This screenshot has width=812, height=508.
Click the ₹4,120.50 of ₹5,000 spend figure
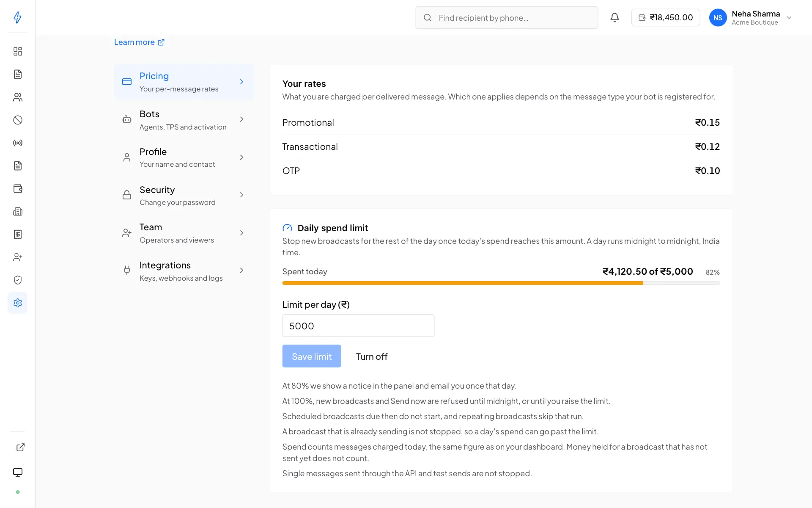click(x=647, y=271)
